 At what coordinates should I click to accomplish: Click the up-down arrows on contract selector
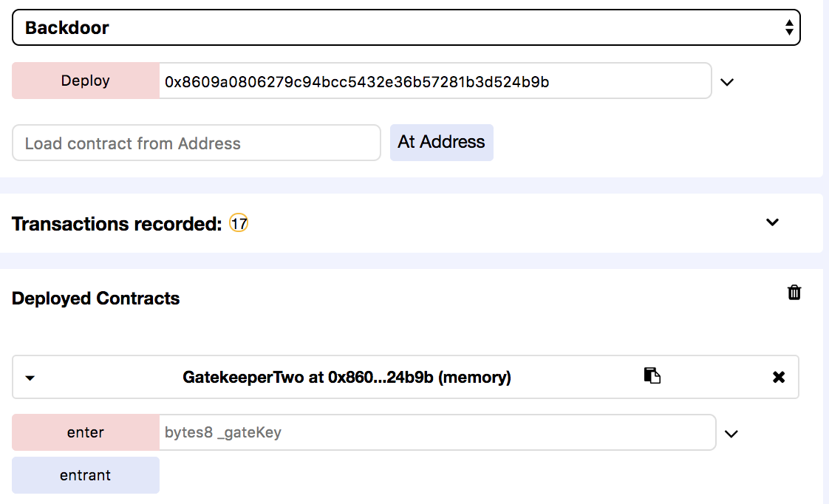pyautogui.click(x=789, y=28)
